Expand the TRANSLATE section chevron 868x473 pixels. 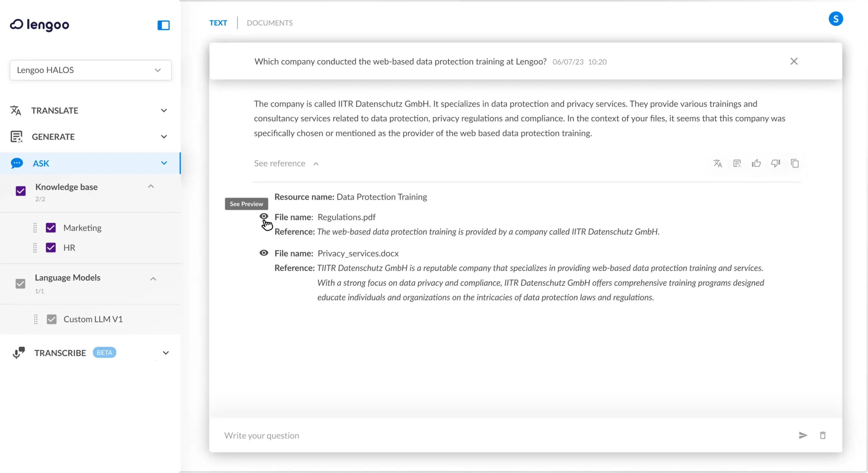click(x=164, y=110)
